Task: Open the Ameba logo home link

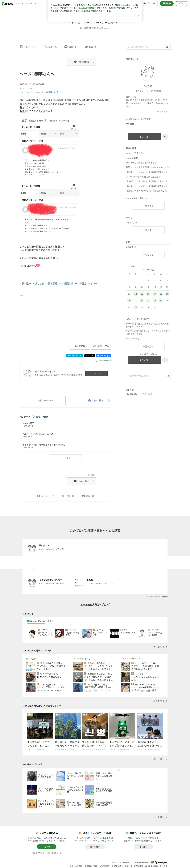Action: pos(7,3)
